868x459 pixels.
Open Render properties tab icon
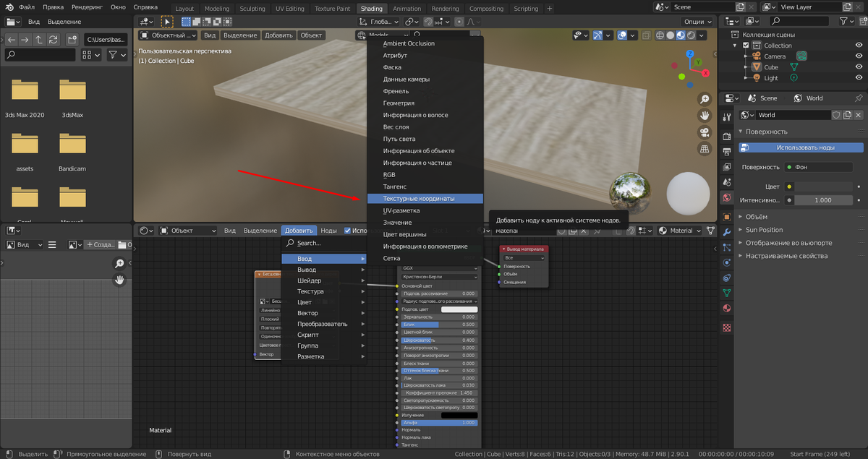pos(727,136)
